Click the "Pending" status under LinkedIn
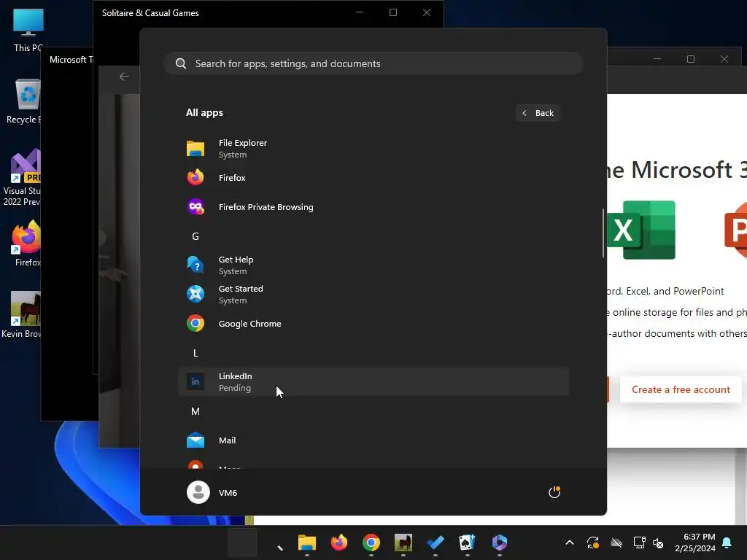Image resolution: width=747 pixels, height=560 pixels. point(234,388)
